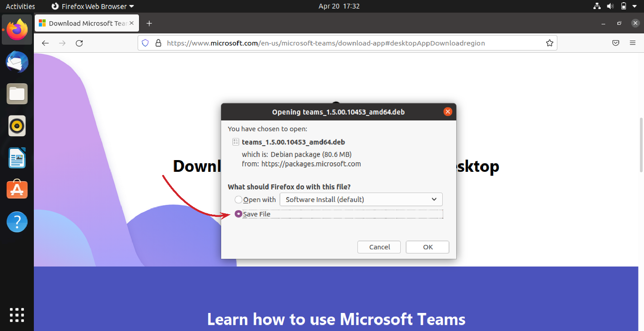The image size is (644, 331).
Task: Bookmark this page with the star icon
Action: (x=549, y=43)
